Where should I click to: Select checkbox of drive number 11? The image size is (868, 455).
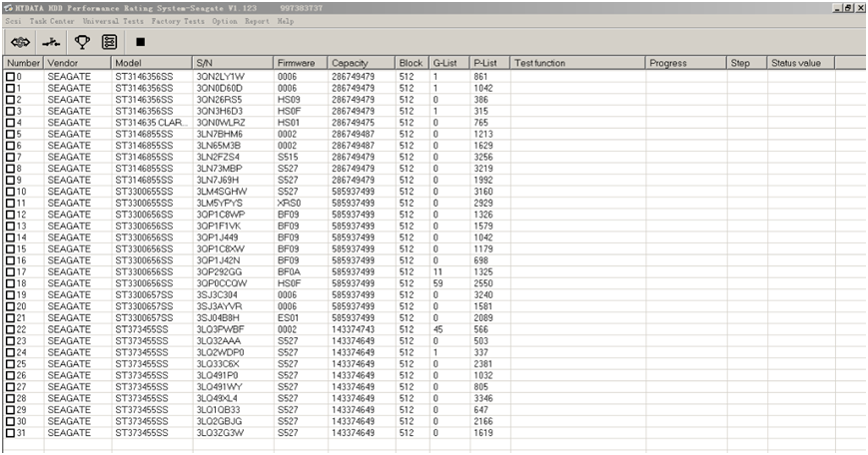click(10, 203)
